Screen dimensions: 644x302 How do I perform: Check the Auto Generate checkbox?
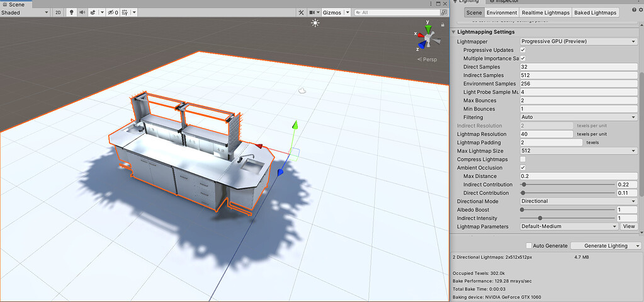pyautogui.click(x=529, y=246)
